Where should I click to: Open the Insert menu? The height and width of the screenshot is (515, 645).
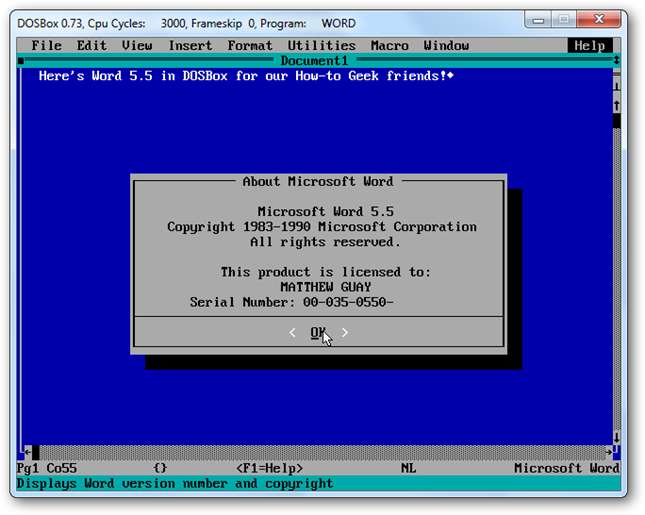(x=190, y=45)
